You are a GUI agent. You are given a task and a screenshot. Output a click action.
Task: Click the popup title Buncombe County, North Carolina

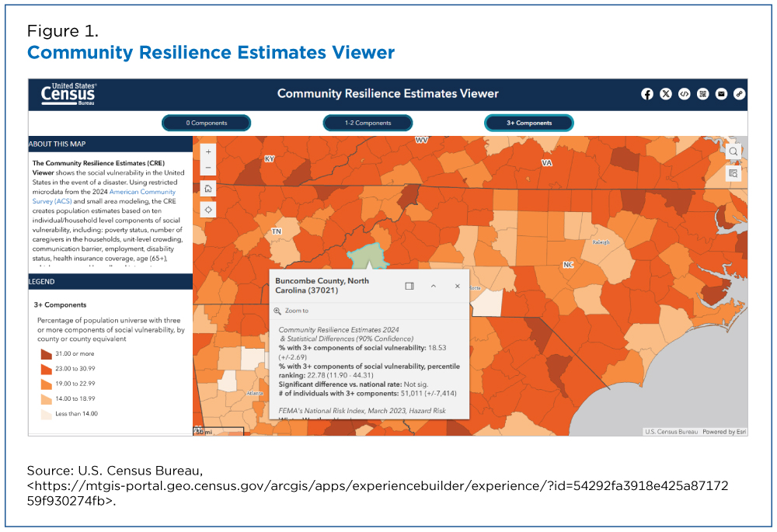(x=322, y=286)
